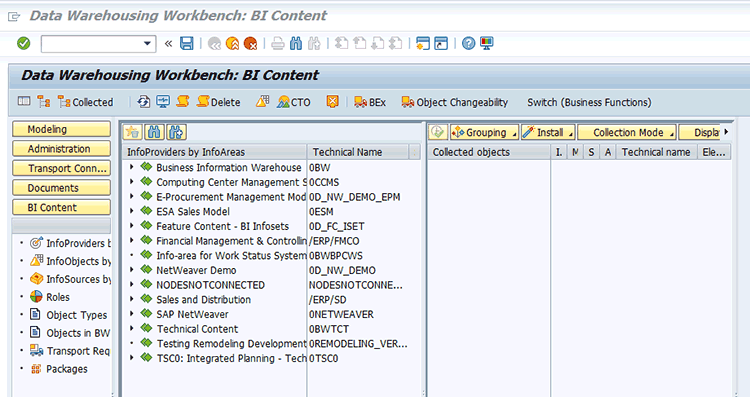Click the Delete toolbar button
Viewport: 750px width, 397px height.
pos(219,102)
